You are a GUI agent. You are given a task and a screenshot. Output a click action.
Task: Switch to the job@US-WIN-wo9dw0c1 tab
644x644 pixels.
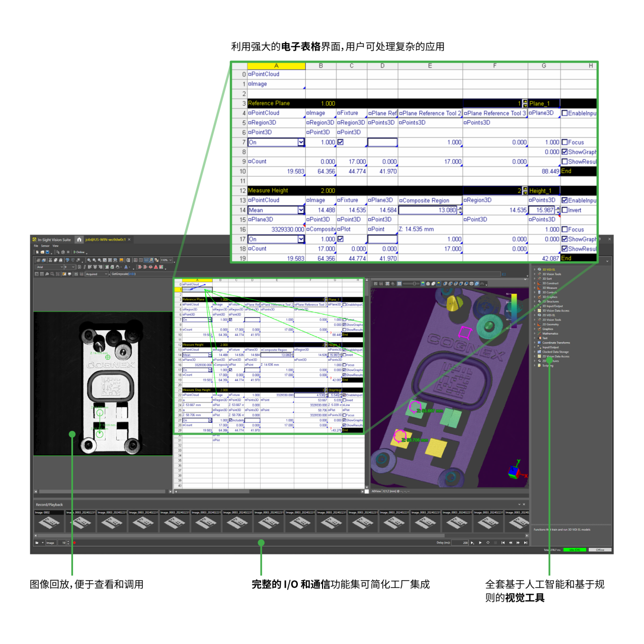(106, 239)
